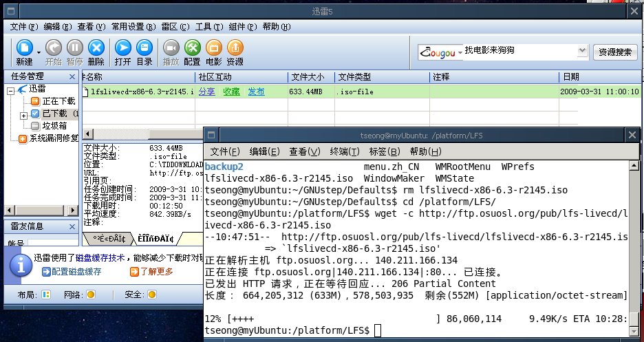Open the 帮助(H) menu in terminal window
The height and width of the screenshot is (342, 644).
coord(425,151)
